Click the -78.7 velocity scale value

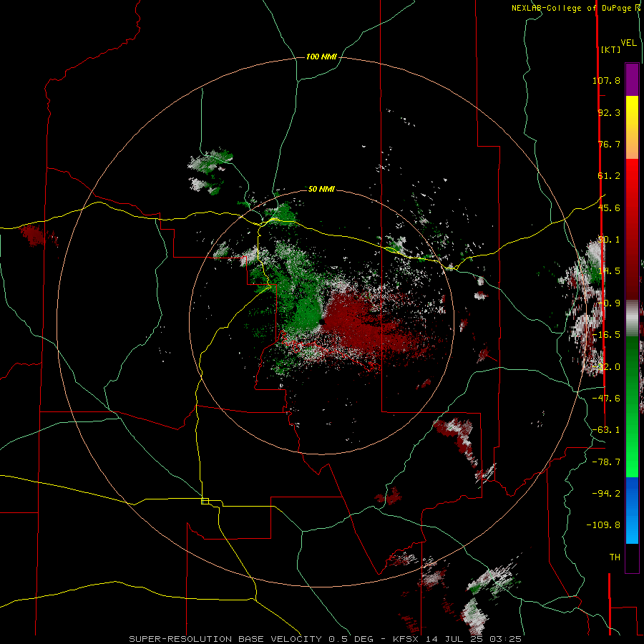coord(606,462)
